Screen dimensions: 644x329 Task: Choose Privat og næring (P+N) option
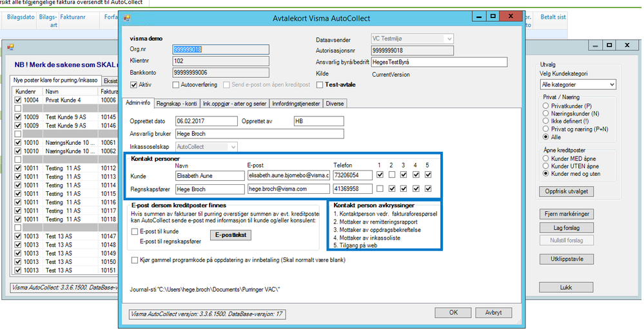(545, 129)
